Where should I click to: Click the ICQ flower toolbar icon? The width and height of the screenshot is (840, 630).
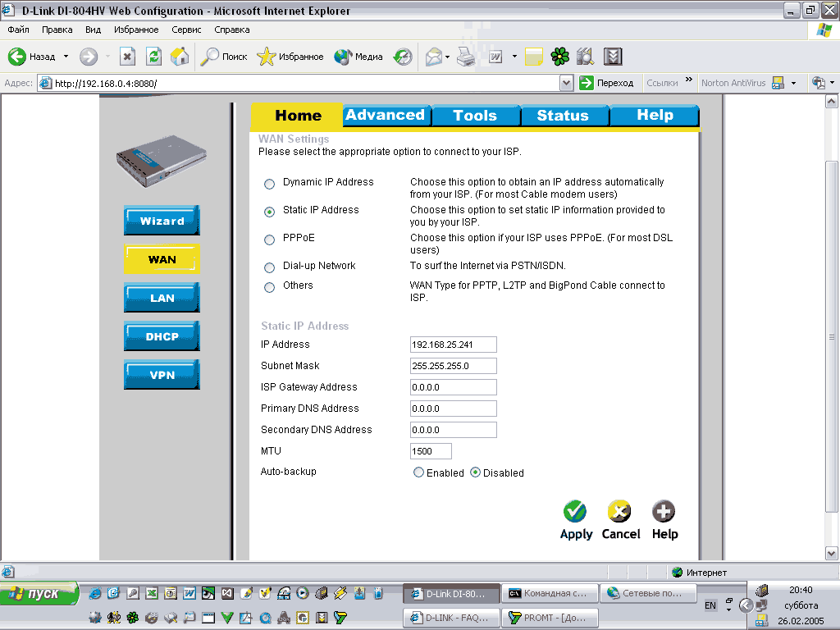559,57
